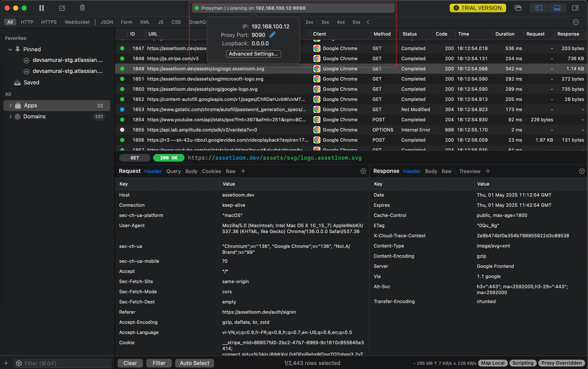The height and width of the screenshot is (369, 588).
Task: Click the pin icon next to Pinned
Action: (18, 49)
